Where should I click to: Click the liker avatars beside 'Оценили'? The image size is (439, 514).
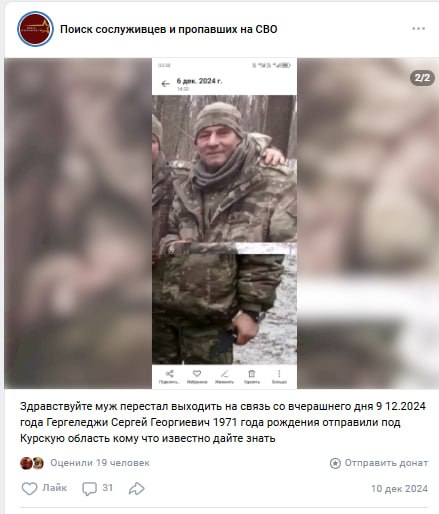click(x=32, y=463)
